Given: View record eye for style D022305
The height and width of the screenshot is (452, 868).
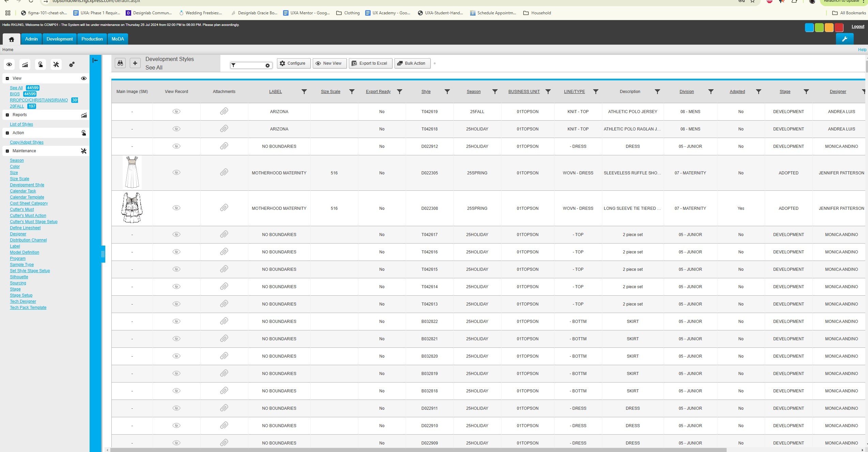Looking at the screenshot, I should pyautogui.click(x=176, y=173).
